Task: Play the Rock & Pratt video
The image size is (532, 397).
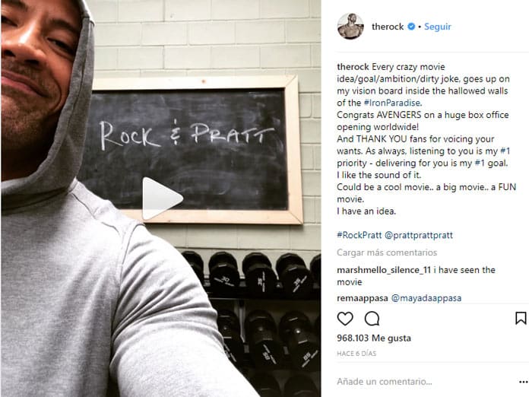Action: [x=162, y=198]
